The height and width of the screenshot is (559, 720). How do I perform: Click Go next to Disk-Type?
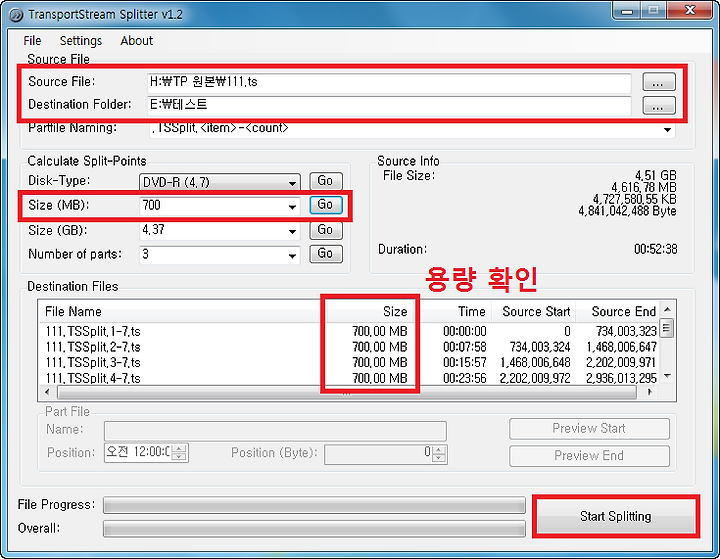click(326, 181)
